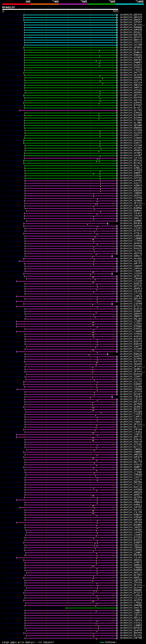
Task: Open the last hit UniRef100_C6P7N6
Action: pyautogui.click(x=131, y=638)
